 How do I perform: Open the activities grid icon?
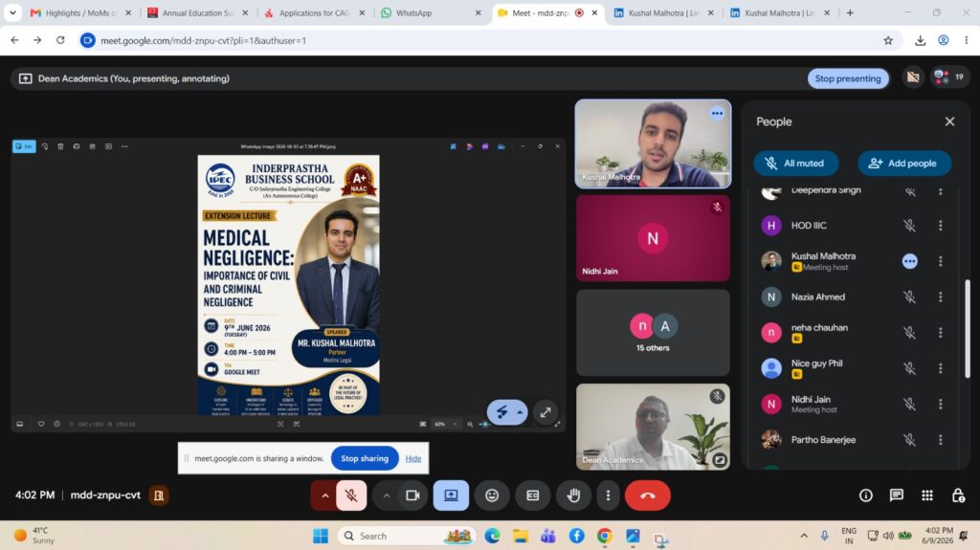coord(926,495)
